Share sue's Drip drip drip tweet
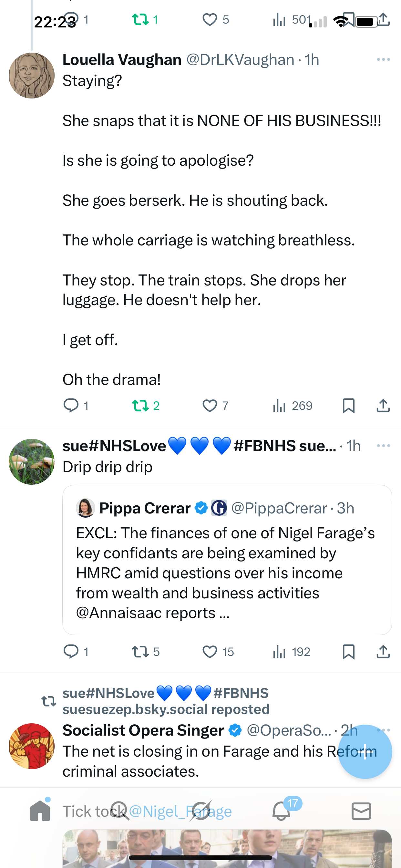This screenshot has width=401, height=868. [x=383, y=651]
